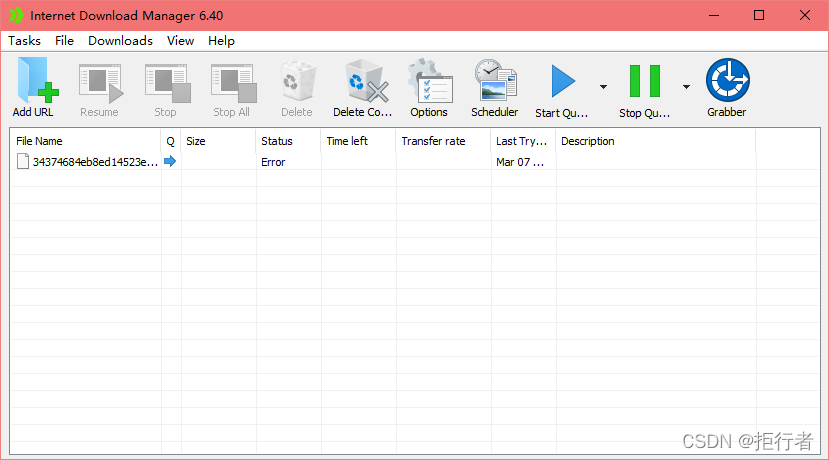
Task: Click the Mar 07 last try date cell
Action: tap(520, 162)
